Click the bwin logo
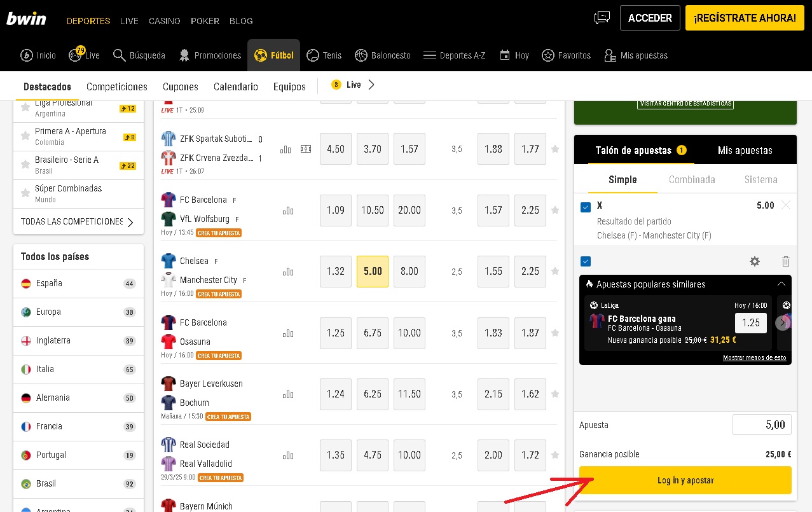Screen dimensions: 812x512 coord(27,18)
